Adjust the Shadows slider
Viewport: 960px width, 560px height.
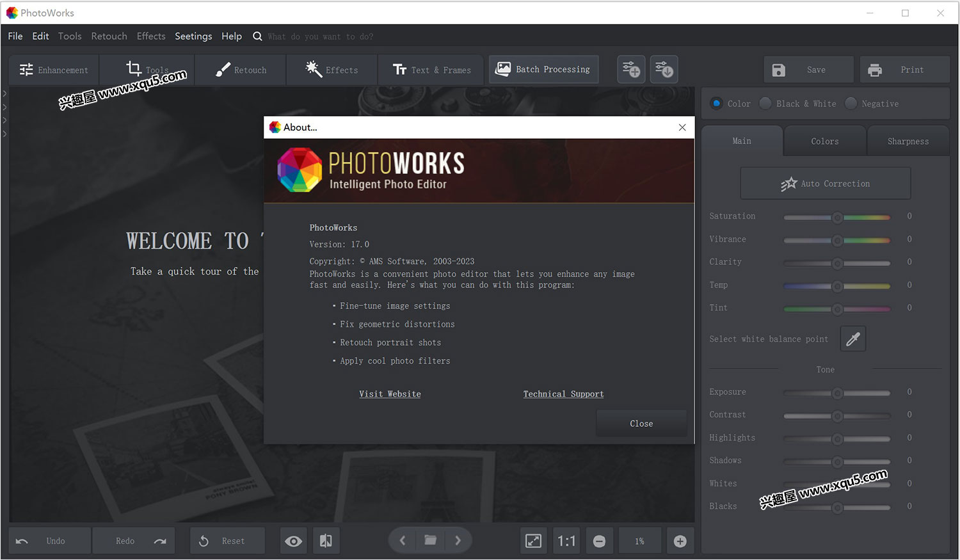coord(837,461)
